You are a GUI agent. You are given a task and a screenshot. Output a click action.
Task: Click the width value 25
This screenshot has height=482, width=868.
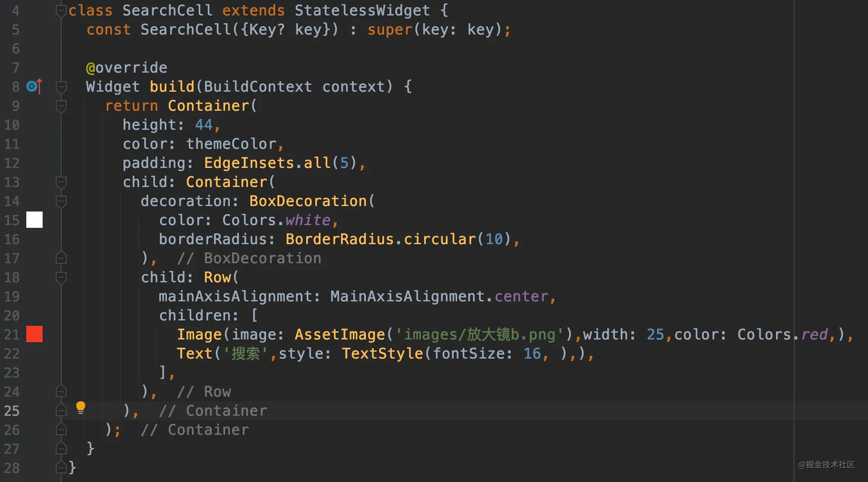[x=655, y=334]
